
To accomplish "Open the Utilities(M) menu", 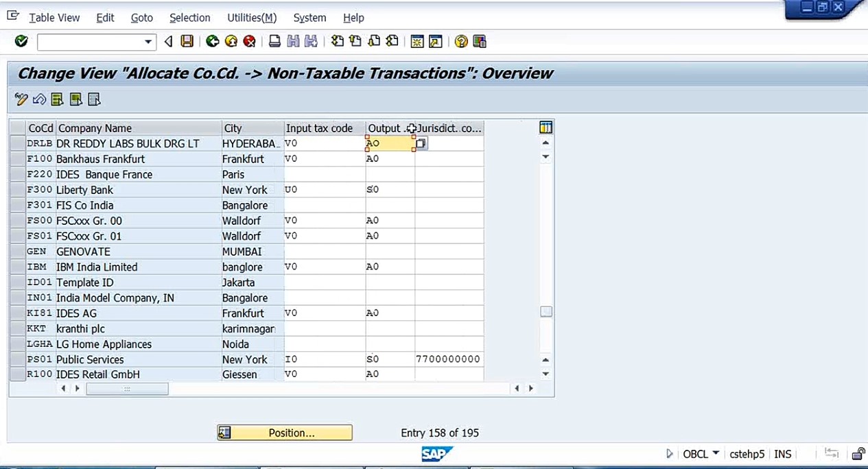I will [252, 18].
